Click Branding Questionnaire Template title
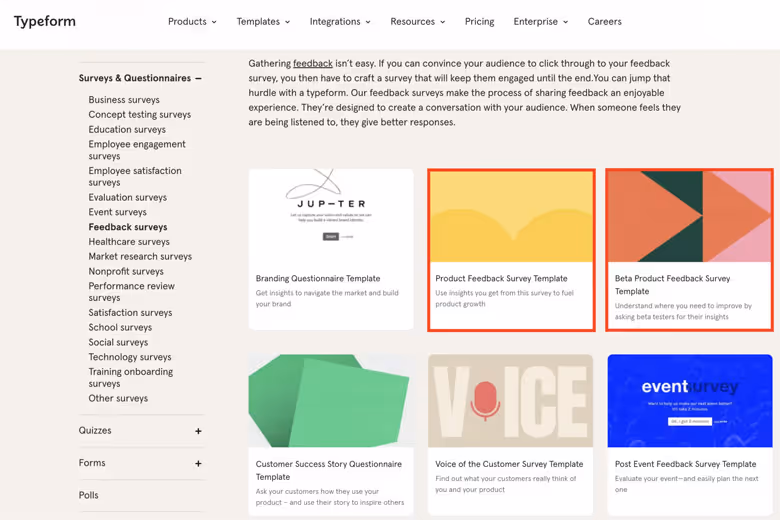Image resolution: width=780 pixels, height=520 pixels. [x=318, y=279]
